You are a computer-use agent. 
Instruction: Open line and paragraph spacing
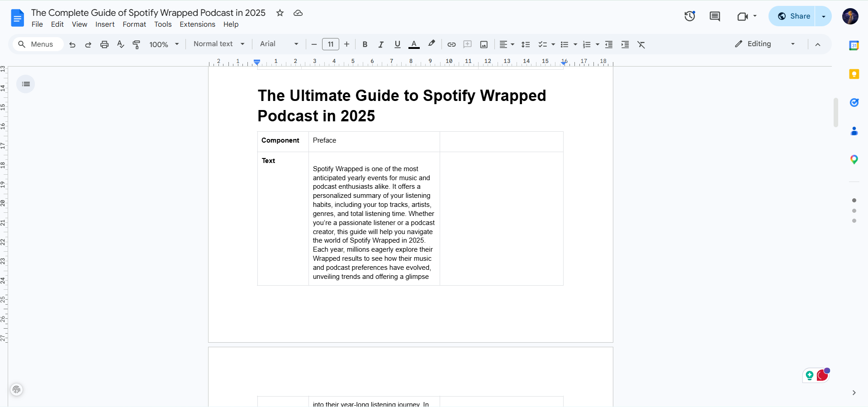(526, 44)
